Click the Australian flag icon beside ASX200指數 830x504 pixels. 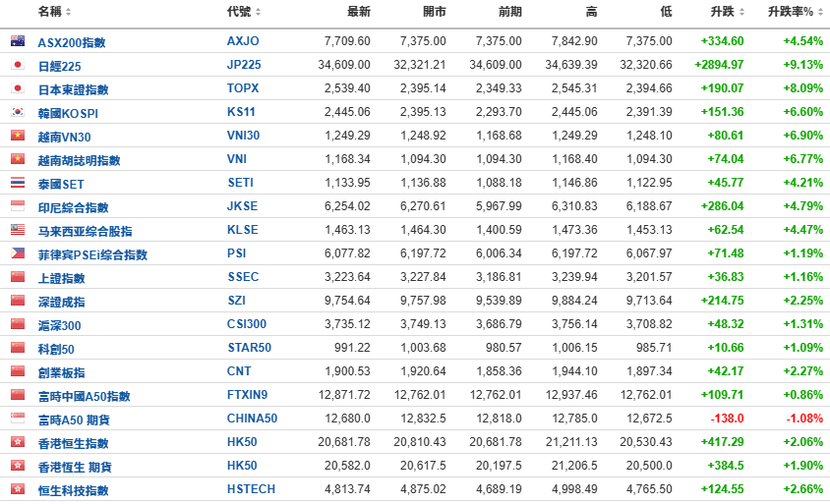pyautogui.click(x=17, y=41)
